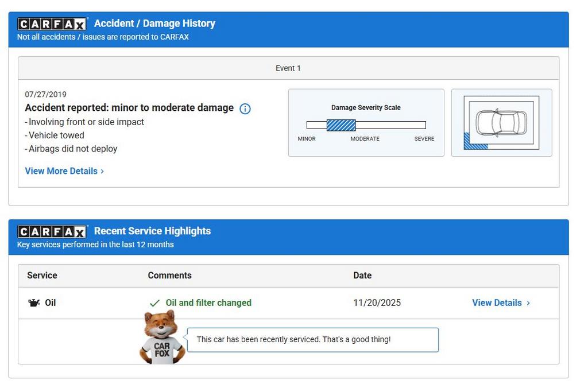Open View Details for the oil service
588x384 pixels.
point(497,303)
